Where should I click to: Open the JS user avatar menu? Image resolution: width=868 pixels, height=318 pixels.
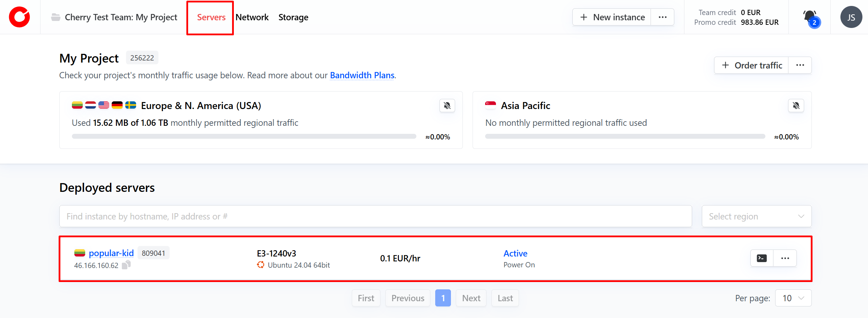point(851,17)
